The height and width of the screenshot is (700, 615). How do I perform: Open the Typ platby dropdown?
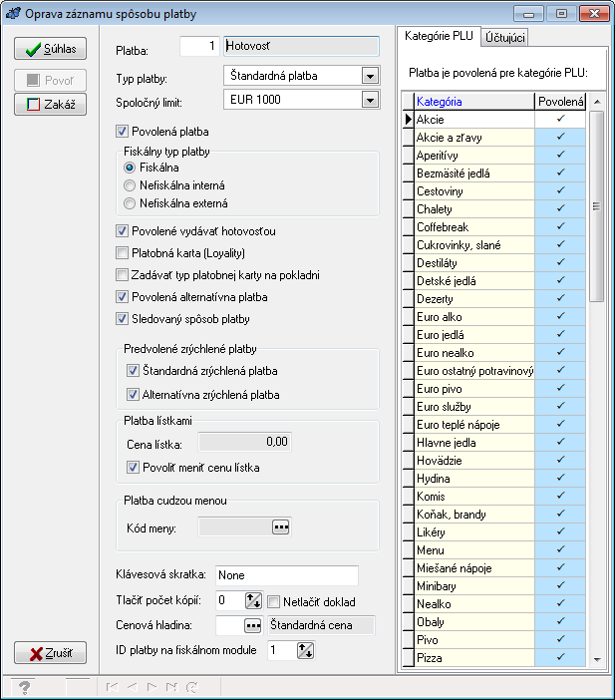coord(370,76)
